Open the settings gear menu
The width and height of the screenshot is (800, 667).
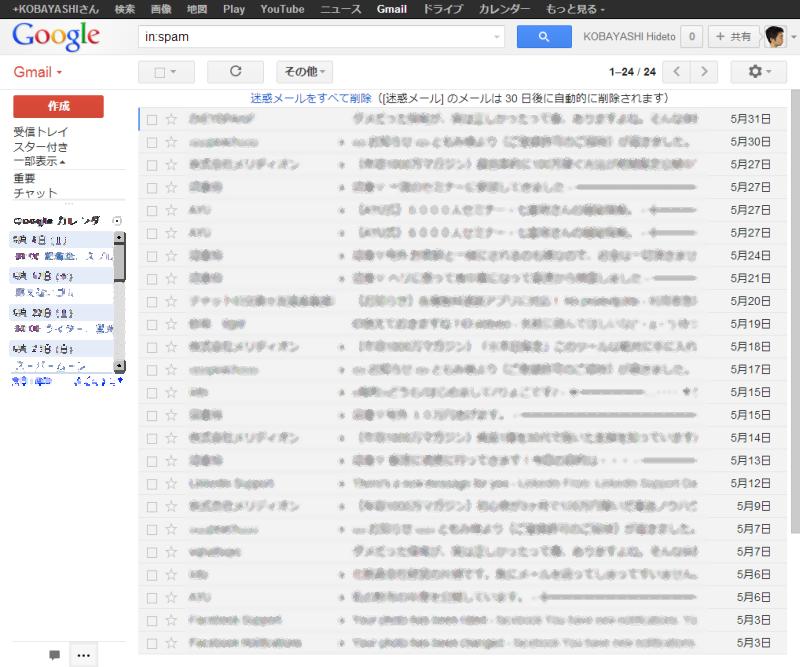pyautogui.click(x=758, y=71)
